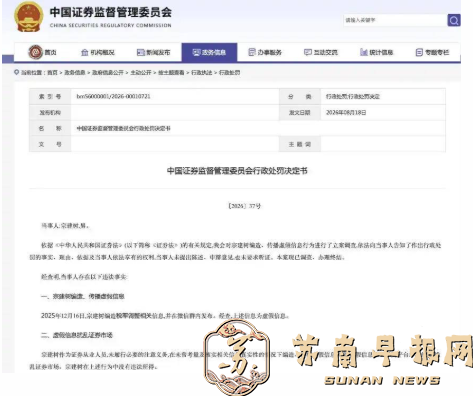Open the 统计信息 navigation tab
This screenshot has height=396, width=473.
pyautogui.click(x=376, y=52)
